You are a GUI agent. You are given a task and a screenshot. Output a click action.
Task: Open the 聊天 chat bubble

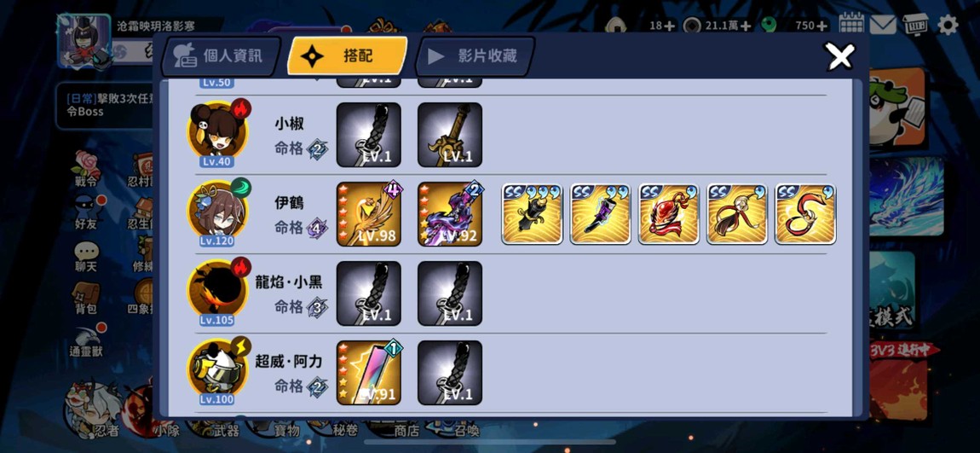pyautogui.click(x=86, y=257)
